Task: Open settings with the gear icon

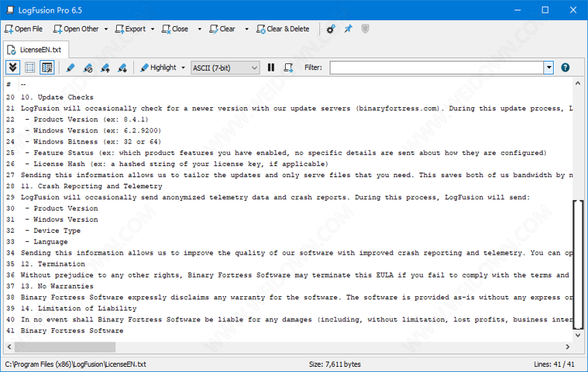Action: (330, 29)
